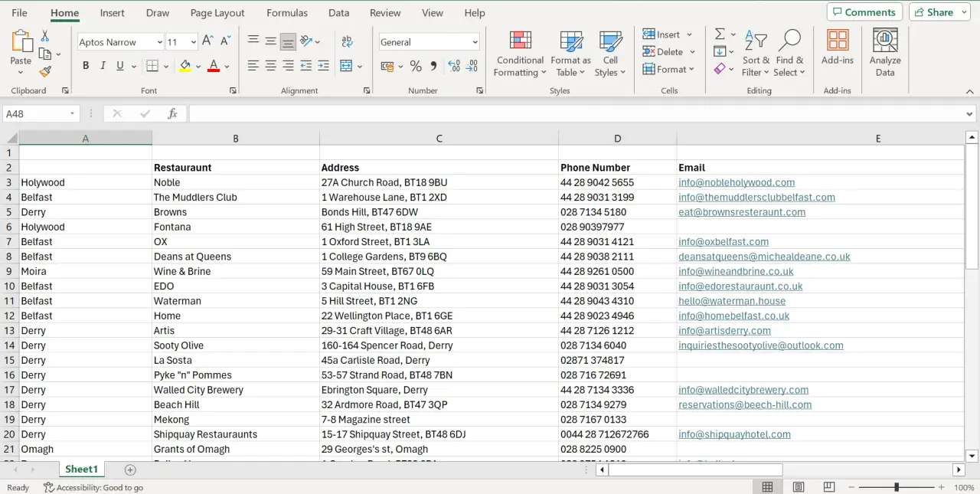Switch to the Formulas ribbon tab
The image size is (980, 494).
click(x=287, y=13)
